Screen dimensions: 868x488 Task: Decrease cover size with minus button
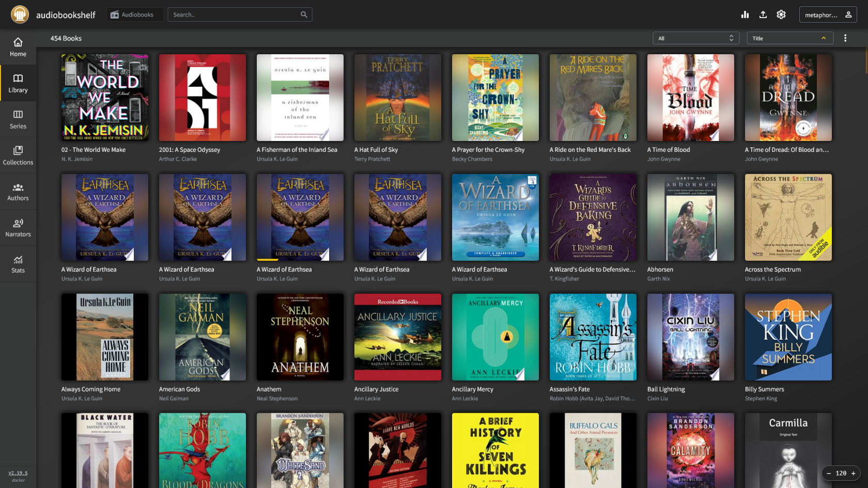(x=829, y=473)
